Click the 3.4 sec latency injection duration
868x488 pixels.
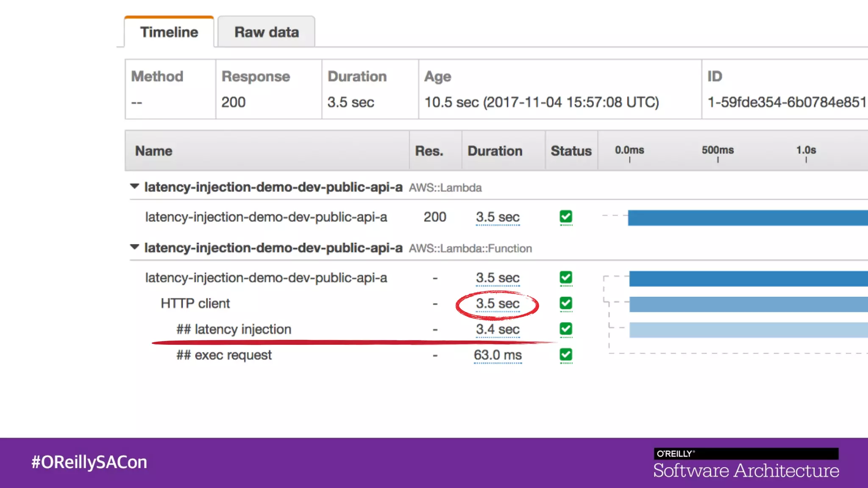[498, 329]
